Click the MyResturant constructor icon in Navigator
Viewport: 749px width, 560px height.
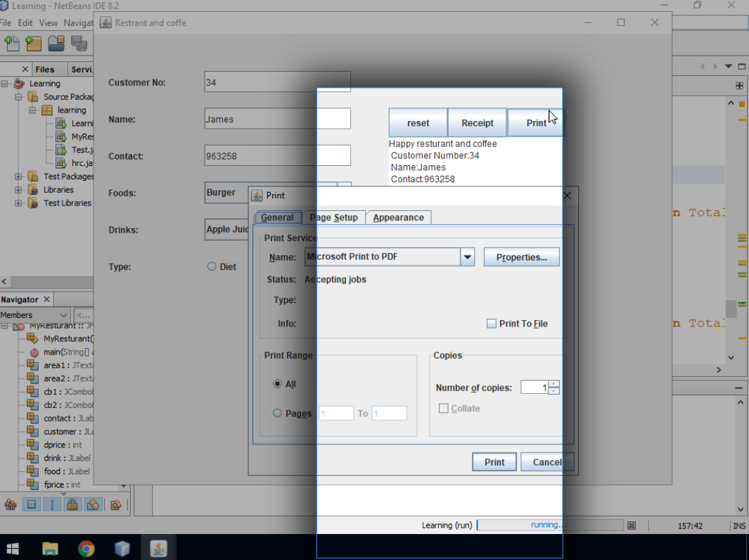[x=32, y=338]
